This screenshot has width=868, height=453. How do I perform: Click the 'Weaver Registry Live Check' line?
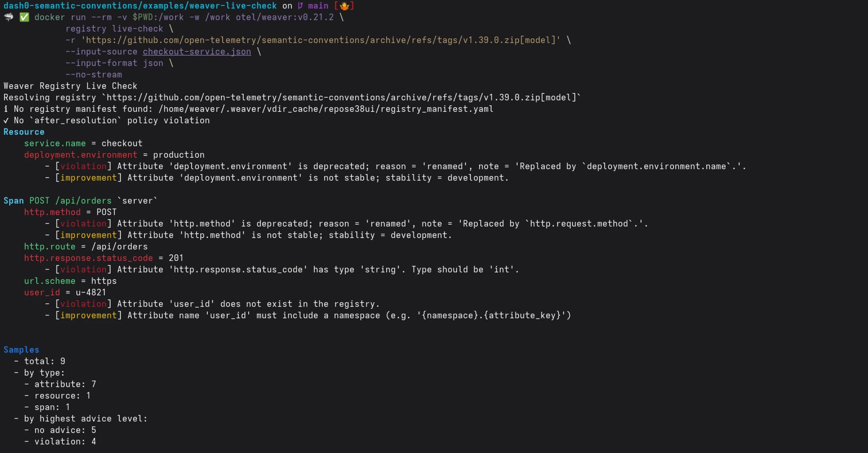(71, 86)
